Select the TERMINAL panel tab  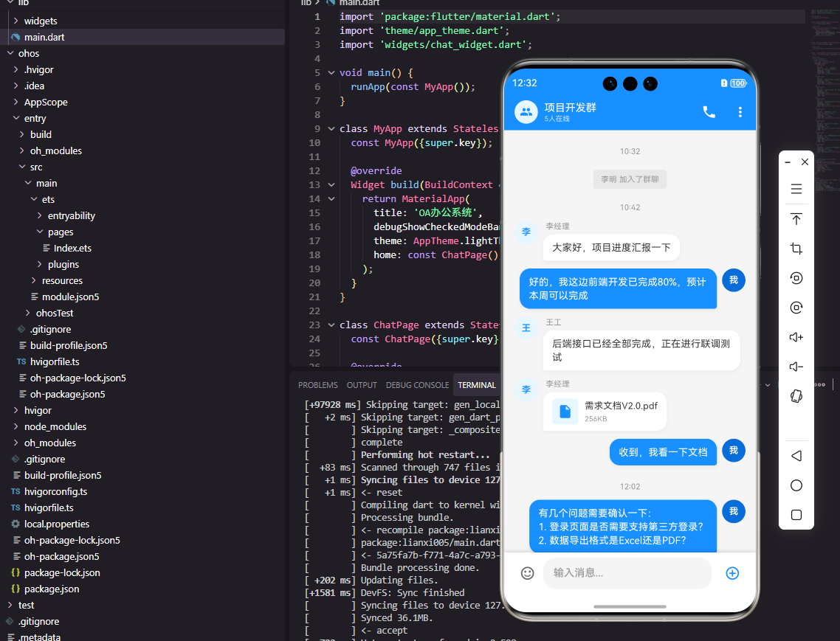click(477, 385)
